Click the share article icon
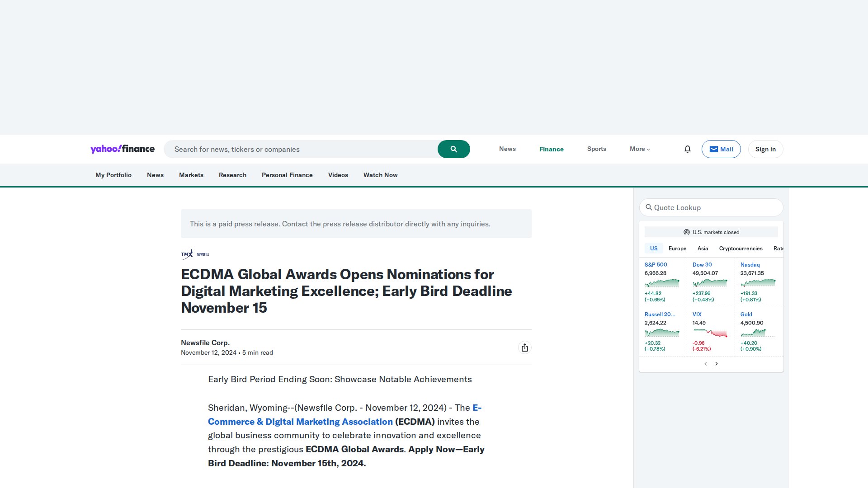The image size is (868, 488). point(524,347)
